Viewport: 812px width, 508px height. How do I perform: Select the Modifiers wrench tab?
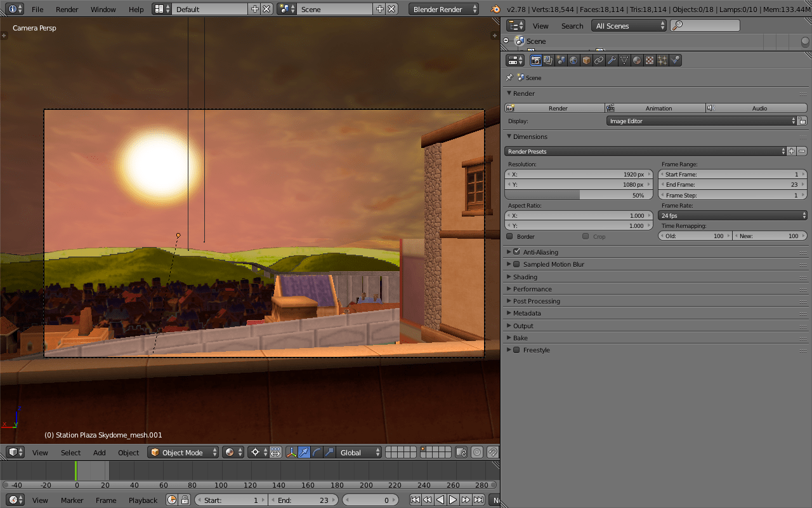point(612,60)
